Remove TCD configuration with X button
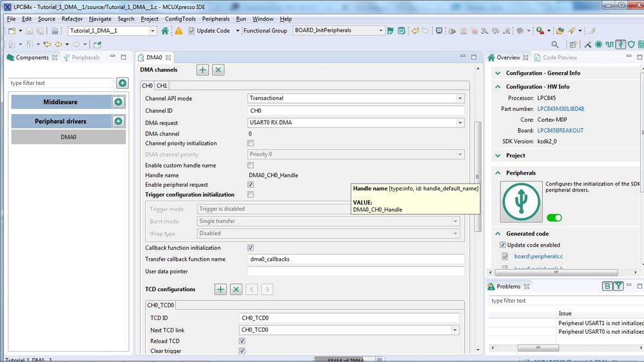This screenshot has height=362, width=644. pyautogui.click(x=236, y=289)
